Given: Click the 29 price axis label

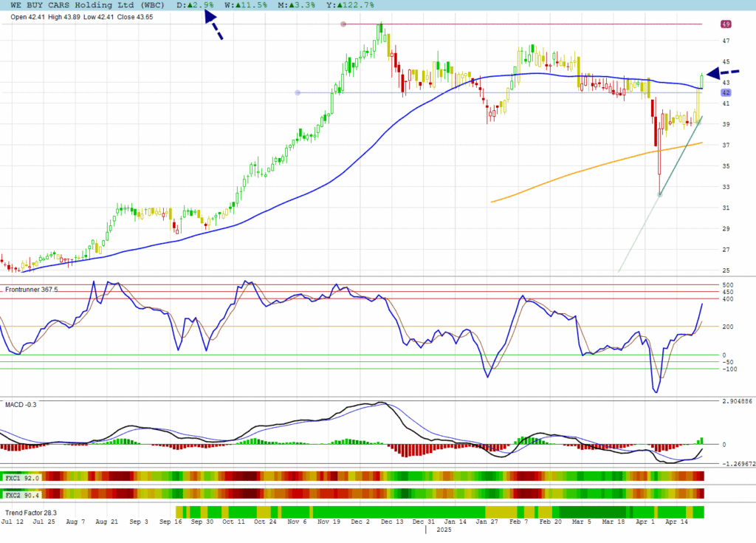Looking at the screenshot, I should click(726, 229).
